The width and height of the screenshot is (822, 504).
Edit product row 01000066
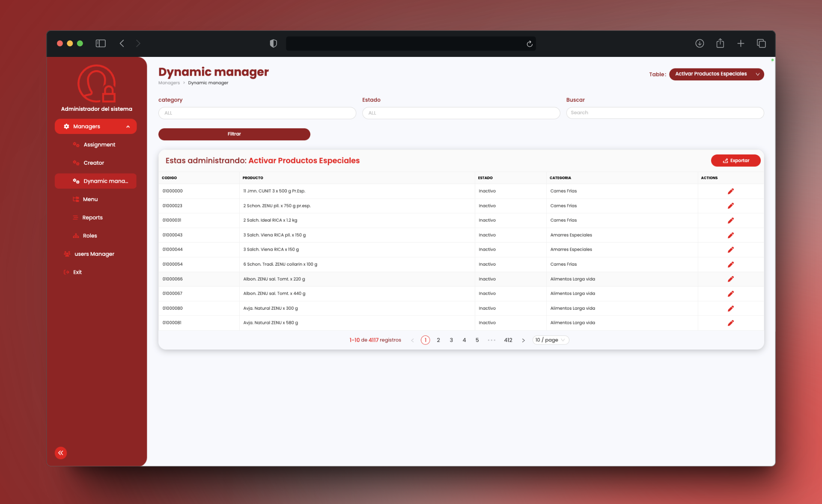[x=730, y=279]
